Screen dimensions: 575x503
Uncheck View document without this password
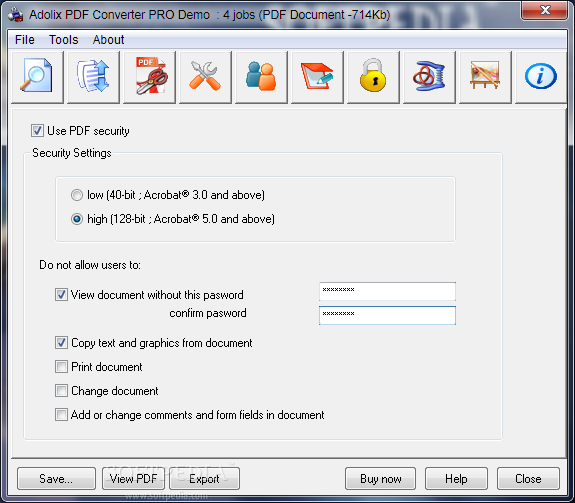pos(61,294)
